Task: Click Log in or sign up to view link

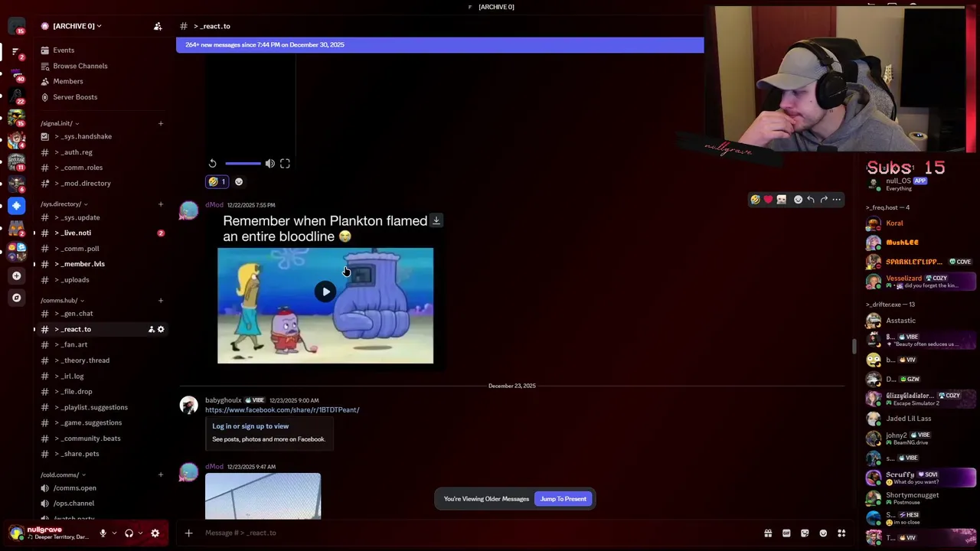Action: (250, 426)
